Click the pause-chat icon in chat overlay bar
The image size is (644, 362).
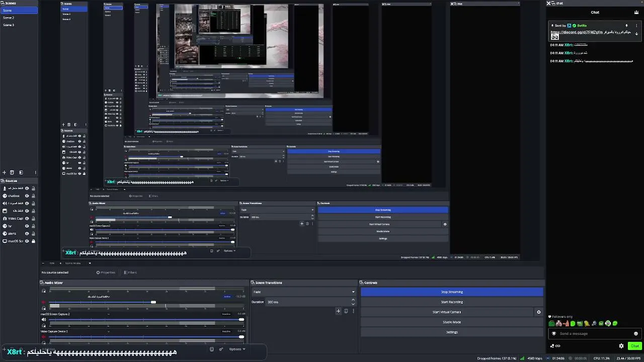(212, 349)
